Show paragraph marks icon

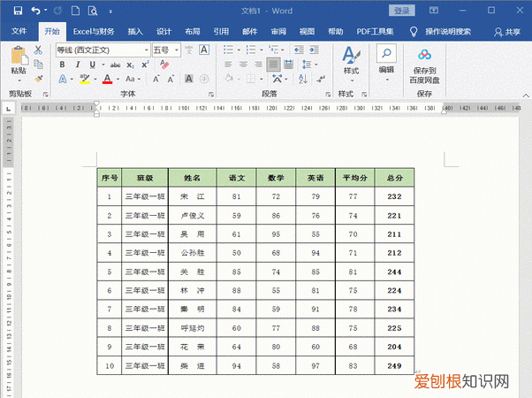point(320,79)
